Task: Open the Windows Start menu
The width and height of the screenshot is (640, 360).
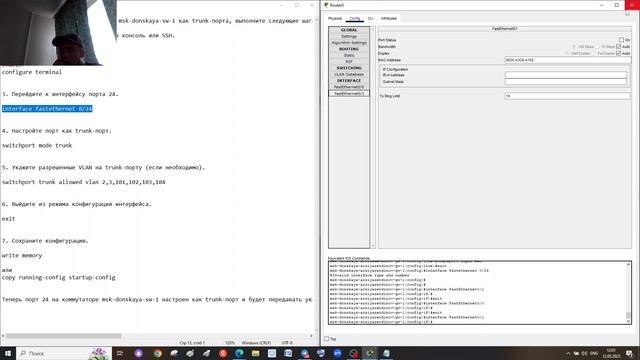Action: (8, 353)
